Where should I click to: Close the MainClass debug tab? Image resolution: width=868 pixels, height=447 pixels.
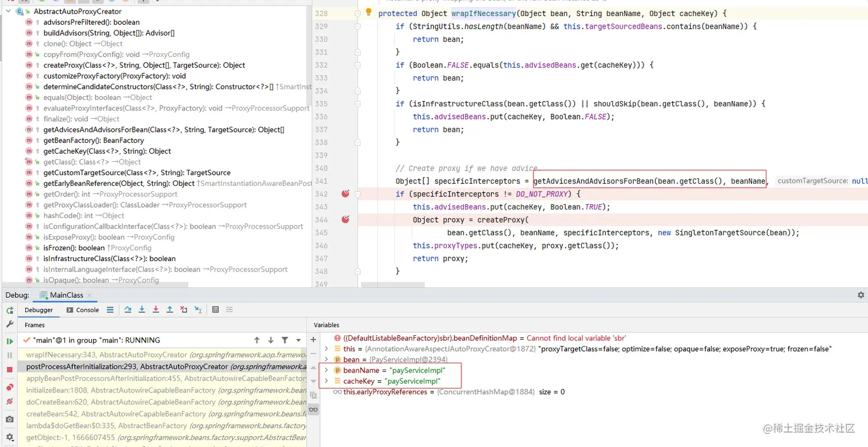click(90, 296)
